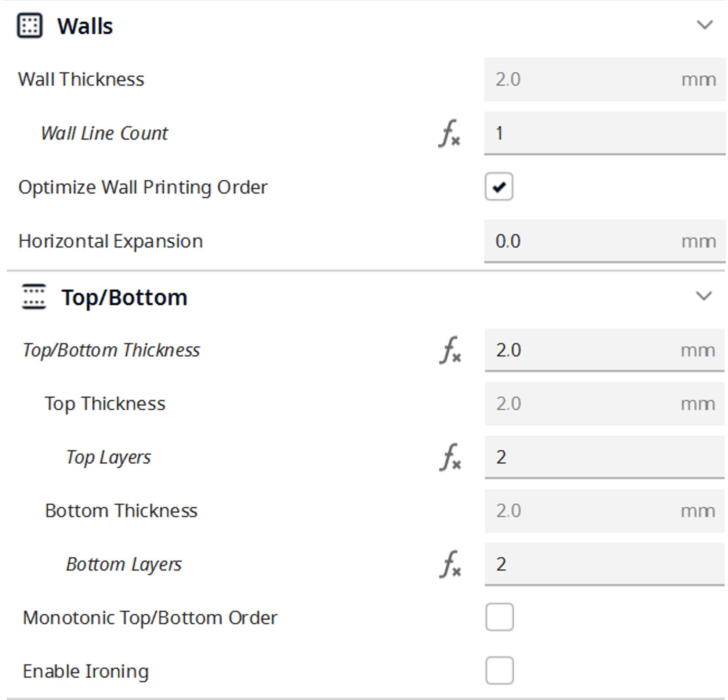The height and width of the screenshot is (700, 728).
Task: Click the Top/Bottom section icon
Action: click(34, 297)
